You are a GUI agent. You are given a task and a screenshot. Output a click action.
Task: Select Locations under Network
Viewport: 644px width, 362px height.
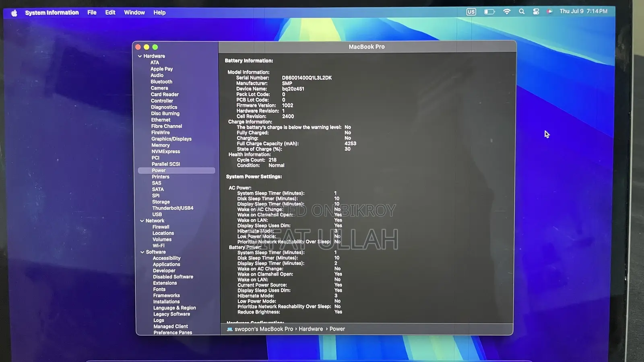163,233
